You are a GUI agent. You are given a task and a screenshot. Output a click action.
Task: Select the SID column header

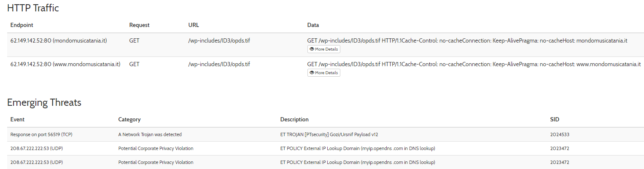point(555,120)
